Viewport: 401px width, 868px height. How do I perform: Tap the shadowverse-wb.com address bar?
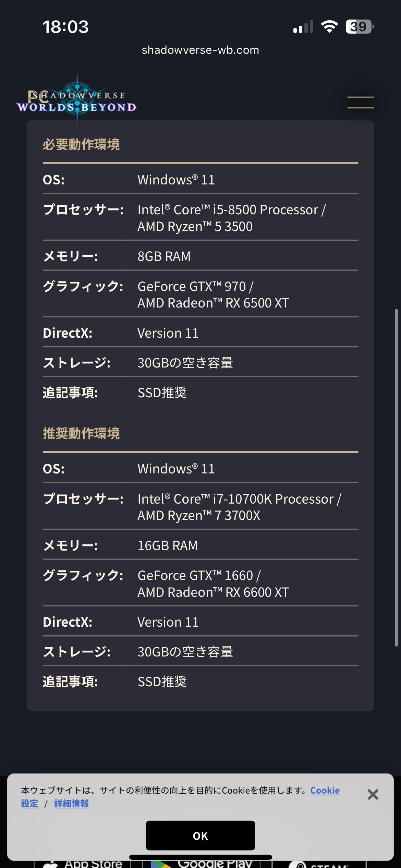200,50
